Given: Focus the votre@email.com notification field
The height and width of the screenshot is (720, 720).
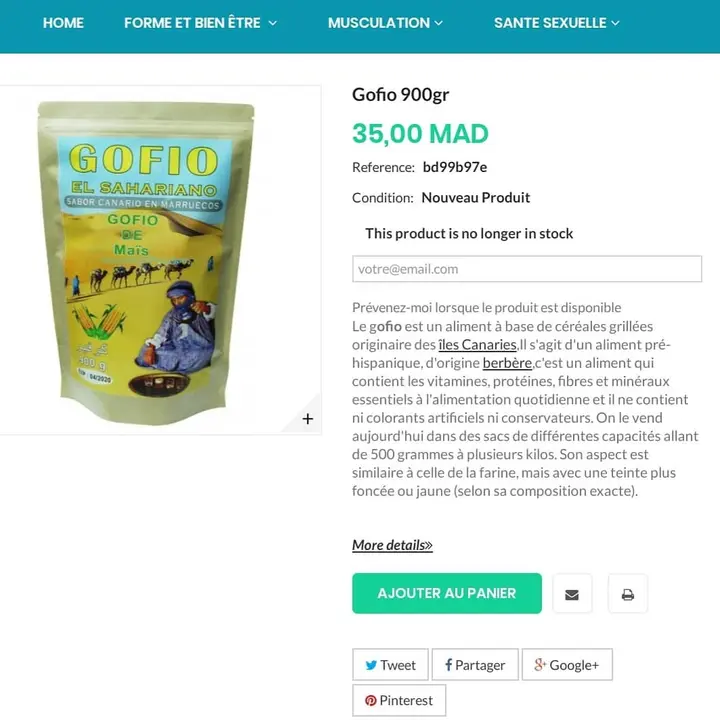Looking at the screenshot, I should (527, 269).
